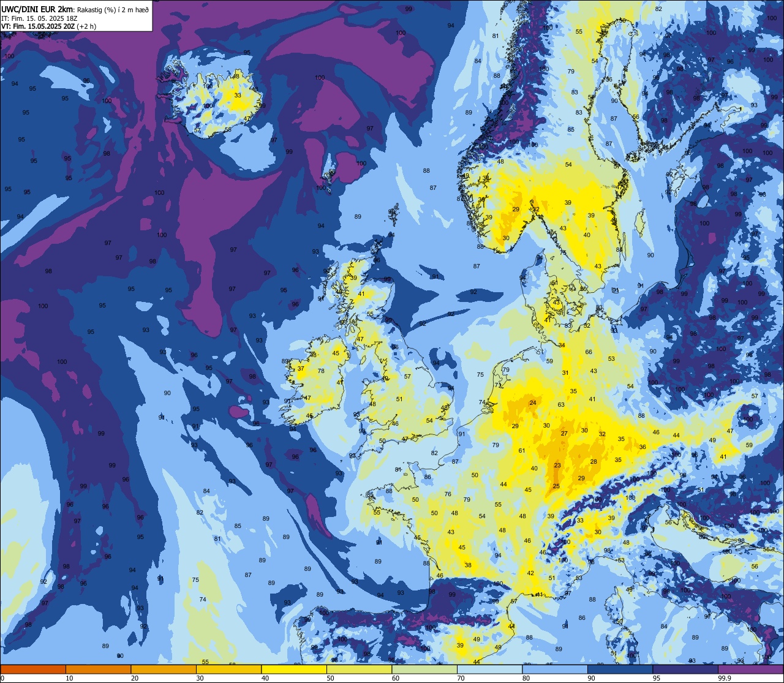Select the dark blue legend swatch between 90 and 95
The image size is (784, 683).
tap(620, 670)
